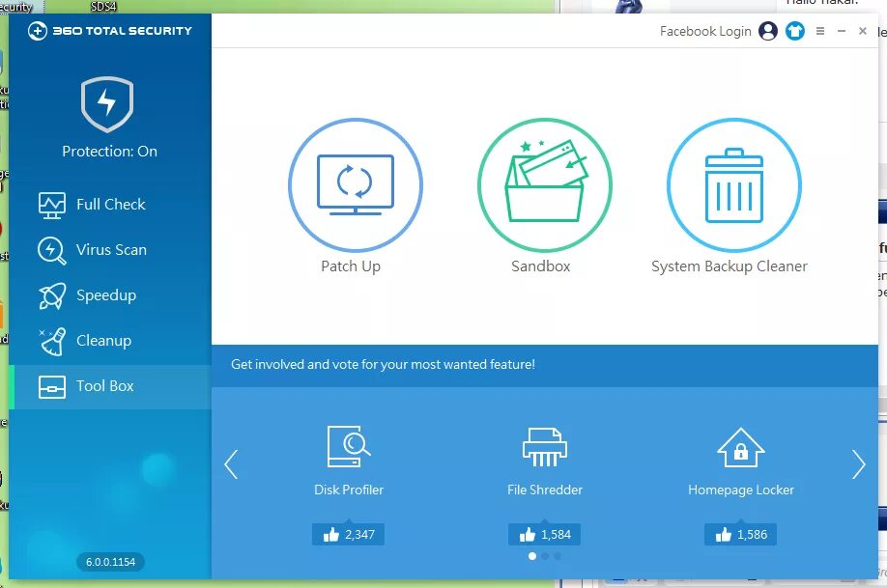Close the 360 Total Security window
This screenshot has width=887, height=588.
coord(863,31)
